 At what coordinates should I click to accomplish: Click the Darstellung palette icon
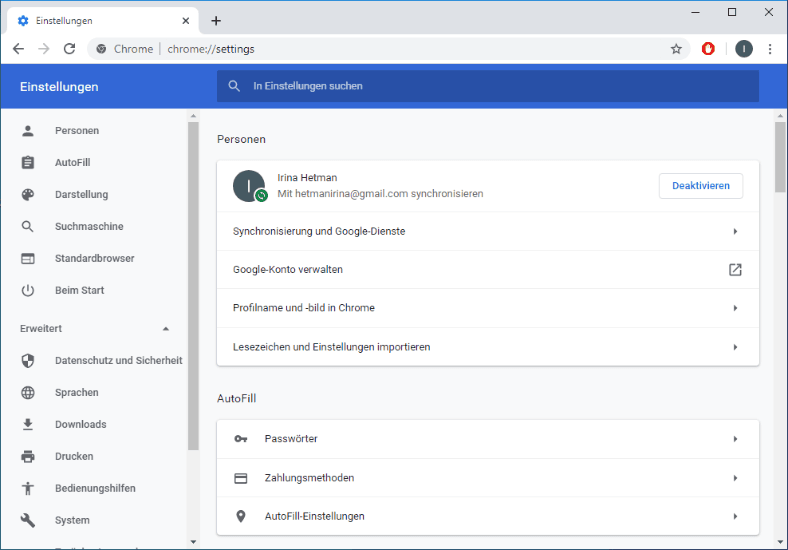click(x=28, y=195)
